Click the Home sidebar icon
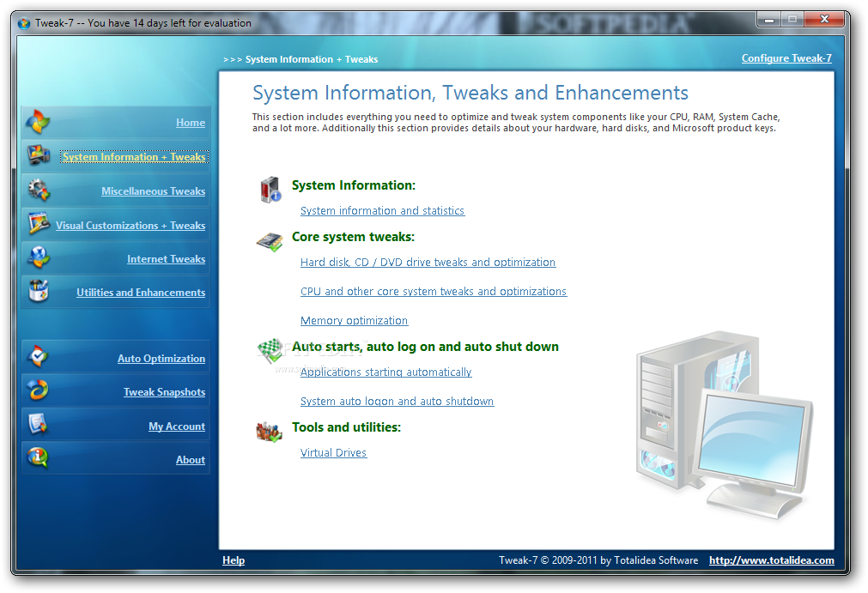Image resolution: width=868 pixels, height=593 pixels. (38, 122)
